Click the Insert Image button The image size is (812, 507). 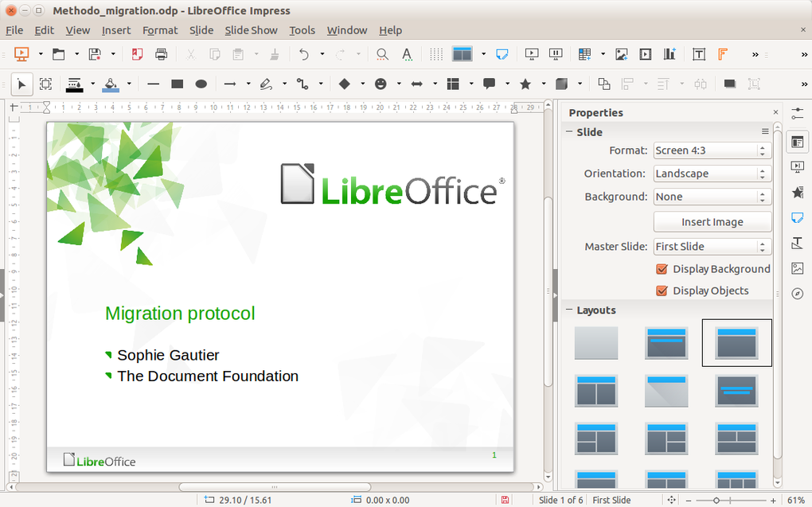(712, 221)
